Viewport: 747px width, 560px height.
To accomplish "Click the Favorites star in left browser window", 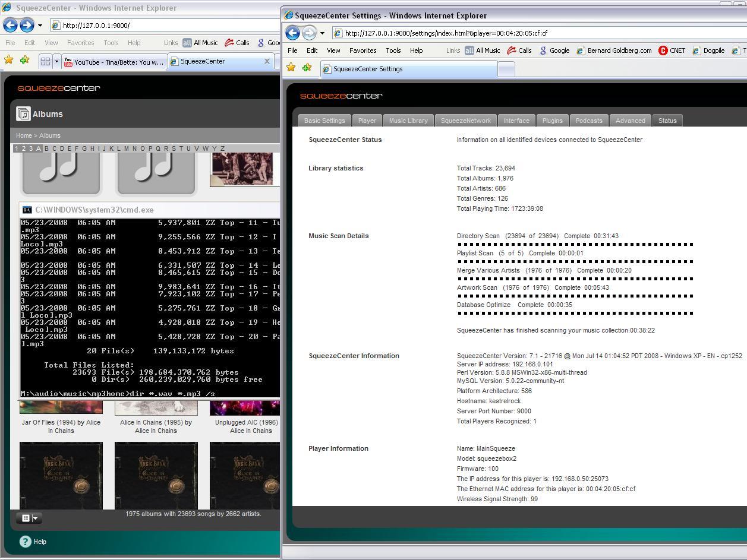I will pos(9,61).
